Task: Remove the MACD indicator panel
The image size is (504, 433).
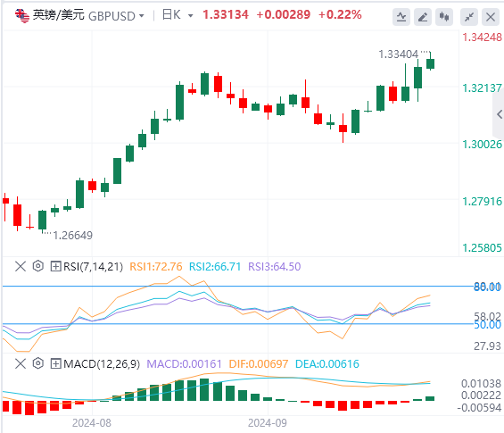Action: click(x=21, y=364)
